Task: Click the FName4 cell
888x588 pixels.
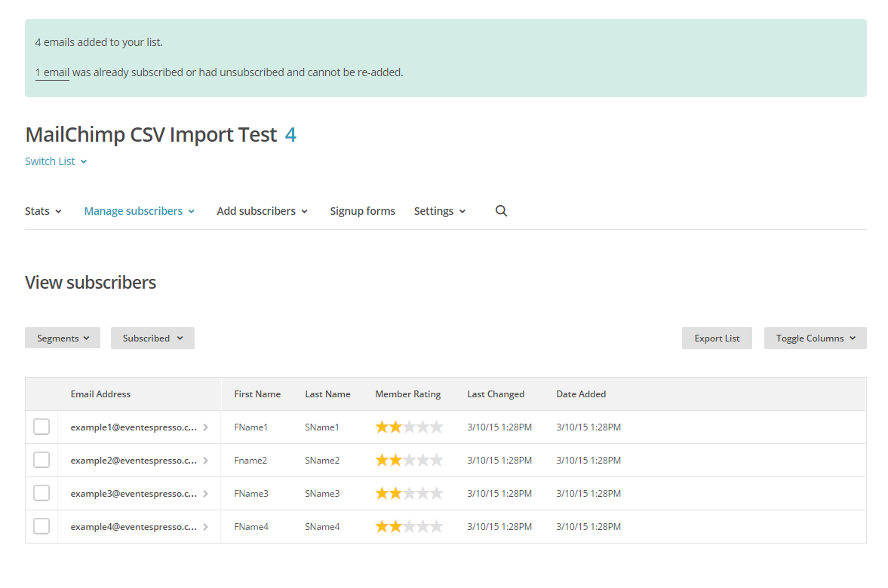Action: 251,527
